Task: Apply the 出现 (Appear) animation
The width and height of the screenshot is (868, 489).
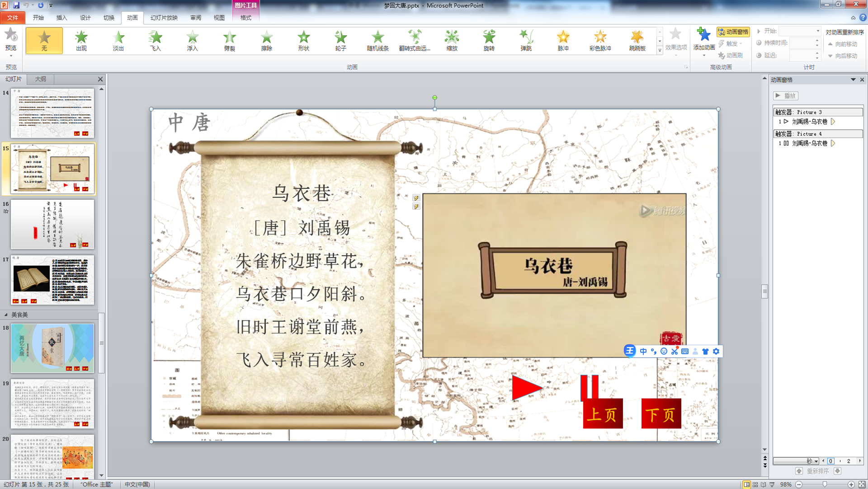Action: pos(81,41)
